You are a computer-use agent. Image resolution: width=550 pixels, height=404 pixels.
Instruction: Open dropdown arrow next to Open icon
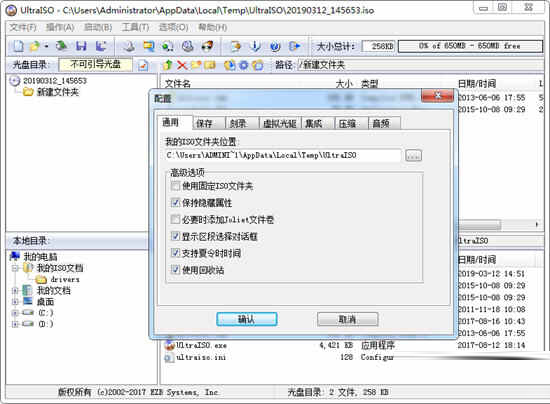46,46
